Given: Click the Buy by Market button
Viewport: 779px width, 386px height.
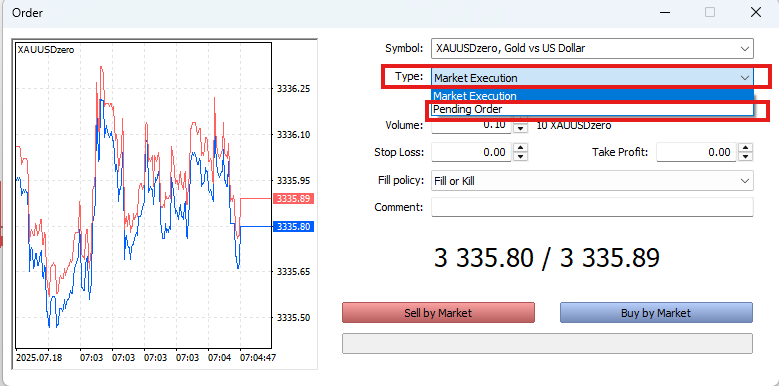Looking at the screenshot, I should (x=656, y=313).
